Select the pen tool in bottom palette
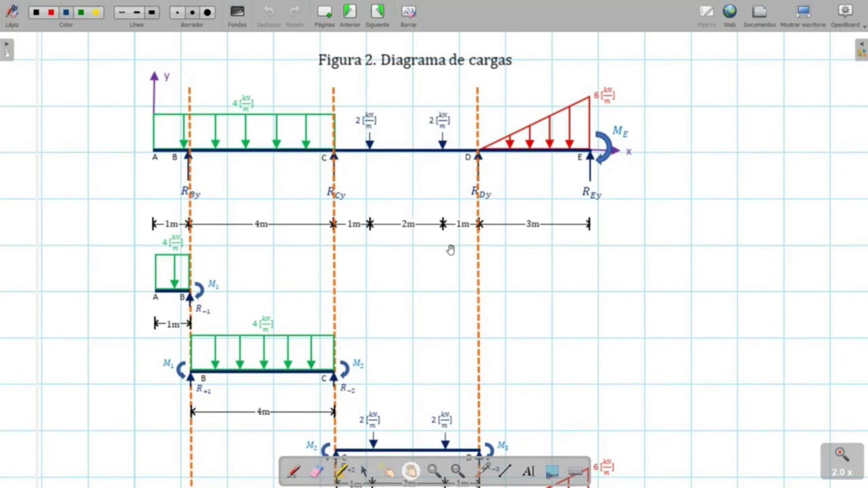Screen dimensions: 868x488 pos(294,471)
